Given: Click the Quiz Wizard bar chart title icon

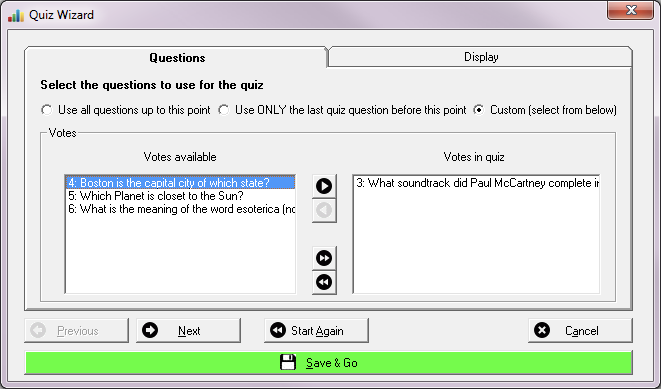Looking at the screenshot, I should click(16, 16).
